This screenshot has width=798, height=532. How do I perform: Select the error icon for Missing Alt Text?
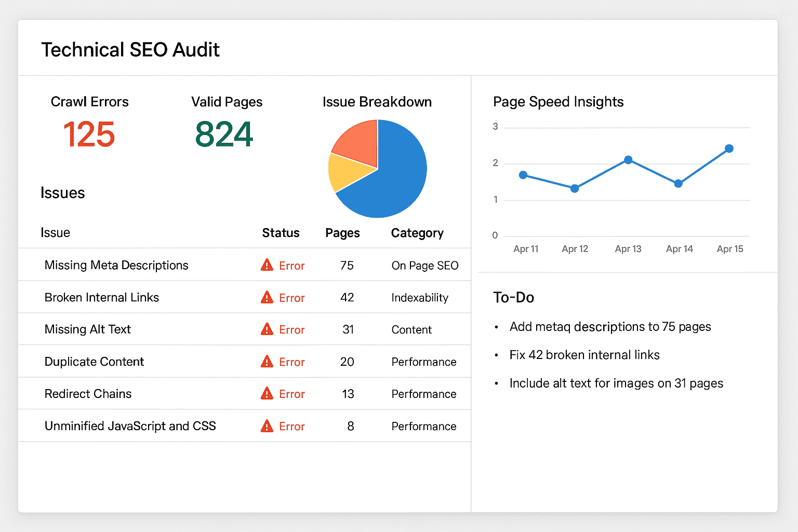point(267,329)
